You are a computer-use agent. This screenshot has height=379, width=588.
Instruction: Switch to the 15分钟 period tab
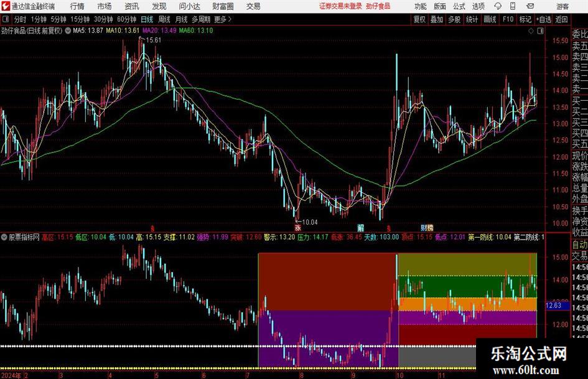[80, 19]
